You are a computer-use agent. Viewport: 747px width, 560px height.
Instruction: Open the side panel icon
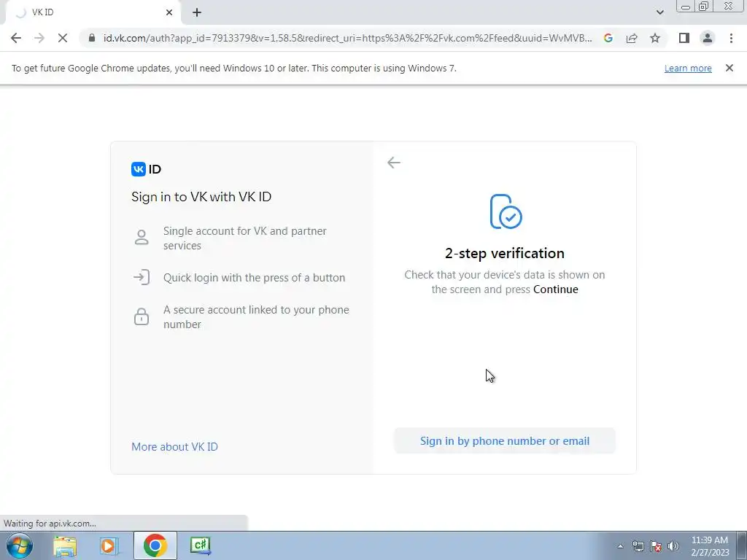pyautogui.click(x=684, y=38)
